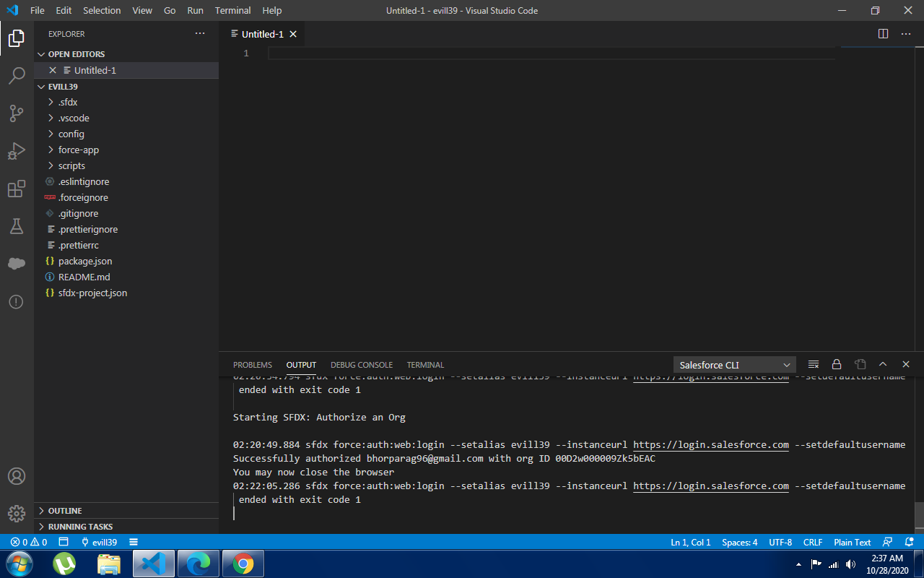Adjust the speaker volume in system tray
924x578 pixels.
850,564
